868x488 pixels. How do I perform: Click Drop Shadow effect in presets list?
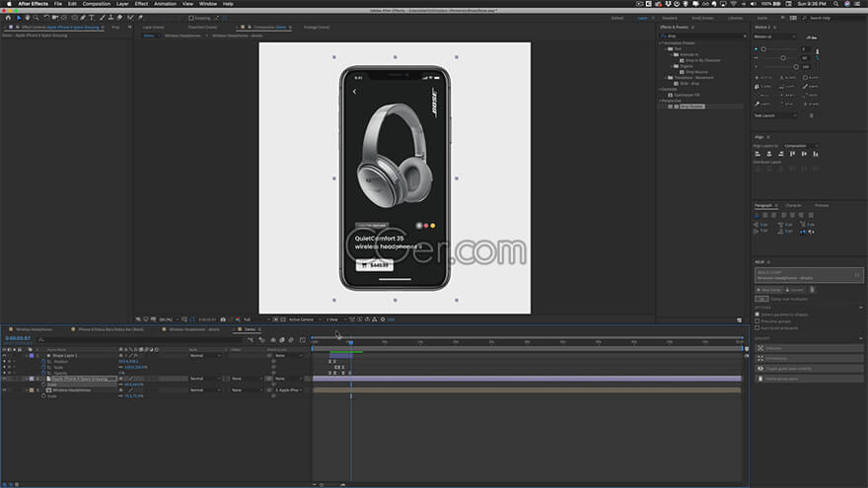click(692, 106)
